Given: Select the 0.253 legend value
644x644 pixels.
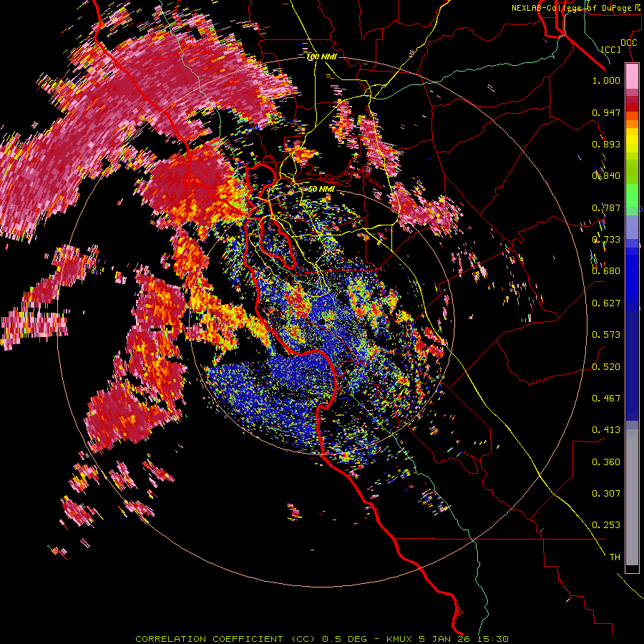Looking at the screenshot, I should point(606,525).
